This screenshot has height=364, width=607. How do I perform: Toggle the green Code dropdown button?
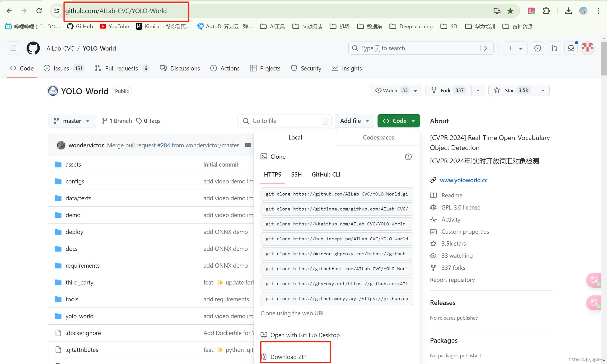click(x=398, y=121)
